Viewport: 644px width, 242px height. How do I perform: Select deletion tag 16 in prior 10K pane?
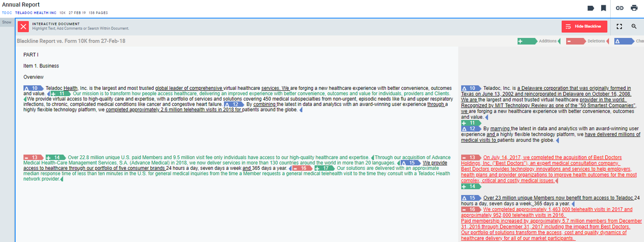click(471, 209)
